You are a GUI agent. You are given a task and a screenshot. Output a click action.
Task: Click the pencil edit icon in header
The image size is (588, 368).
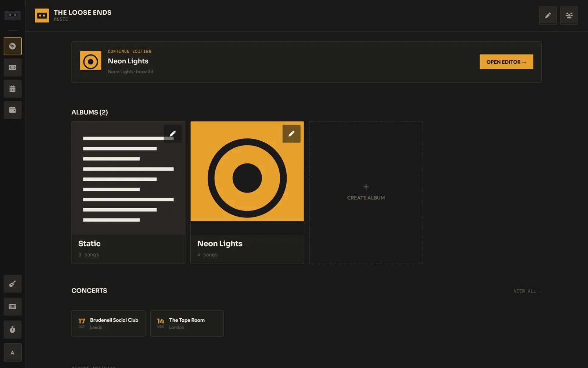coord(548,15)
